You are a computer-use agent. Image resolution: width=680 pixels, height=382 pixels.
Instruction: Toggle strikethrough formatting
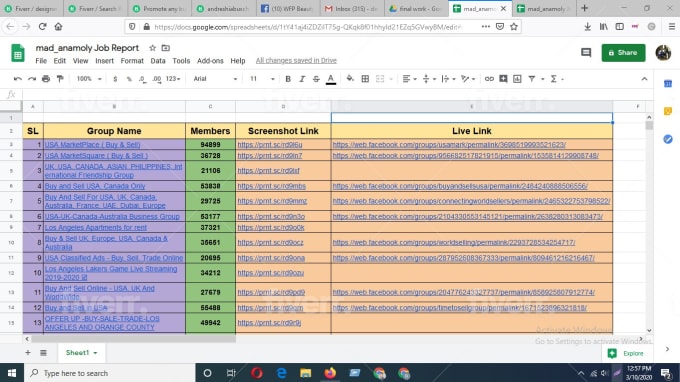pyautogui.click(x=316, y=79)
